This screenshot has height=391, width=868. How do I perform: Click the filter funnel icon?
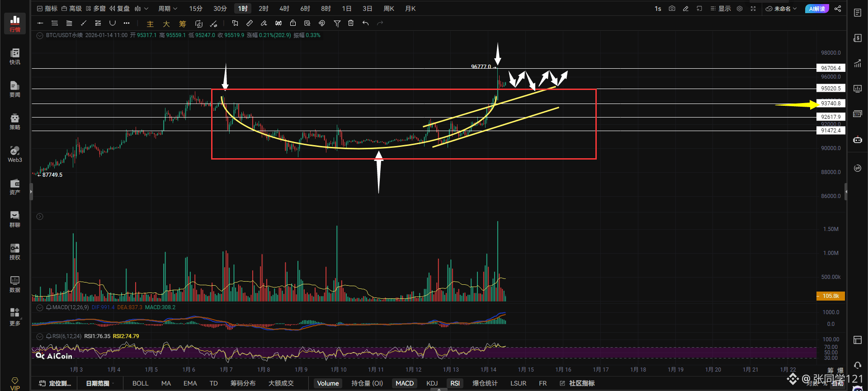coord(337,23)
